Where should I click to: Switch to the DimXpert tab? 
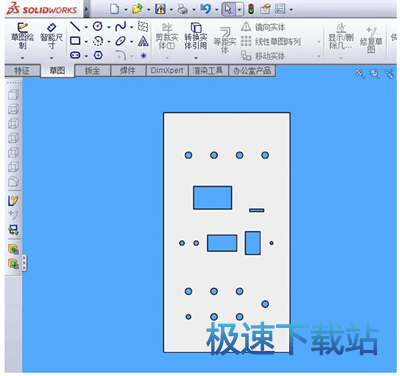167,71
